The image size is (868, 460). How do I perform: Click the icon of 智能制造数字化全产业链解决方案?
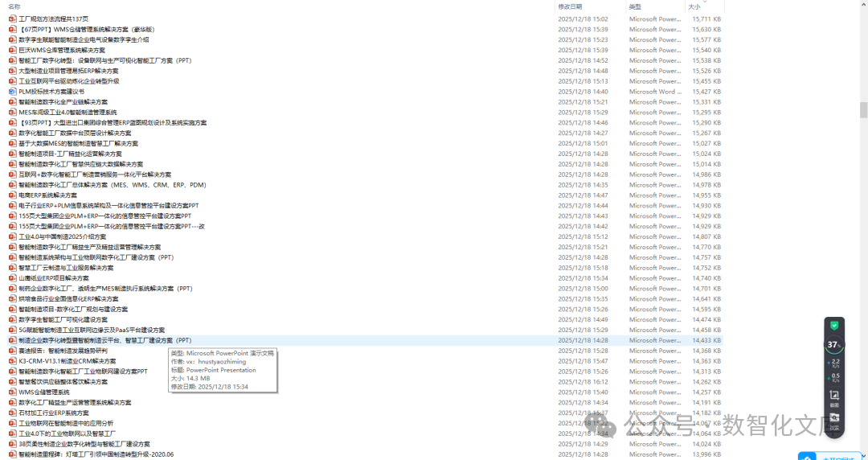(x=13, y=102)
